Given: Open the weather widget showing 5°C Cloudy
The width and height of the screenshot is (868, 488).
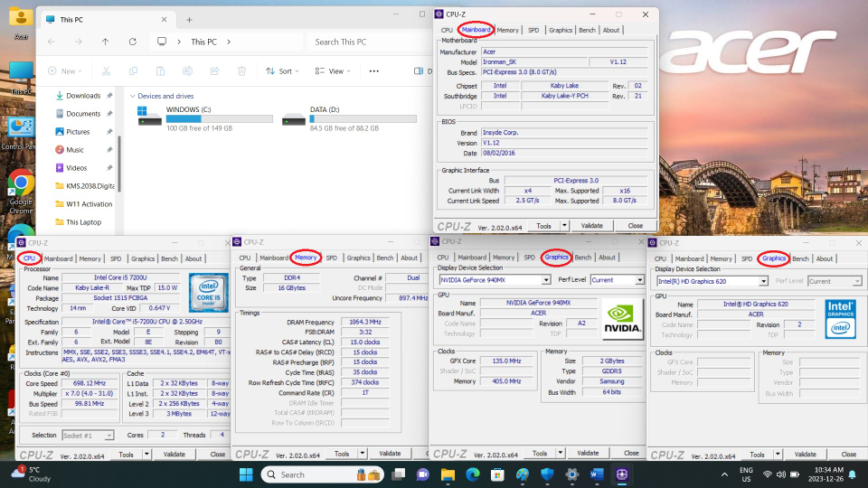Looking at the screenshot, I should tap(33, 474).
